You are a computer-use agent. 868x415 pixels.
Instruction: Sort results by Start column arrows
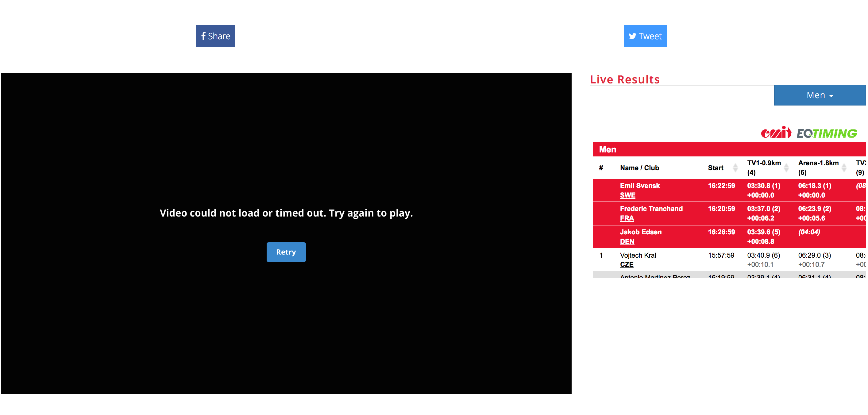click(x=735, y=168)
